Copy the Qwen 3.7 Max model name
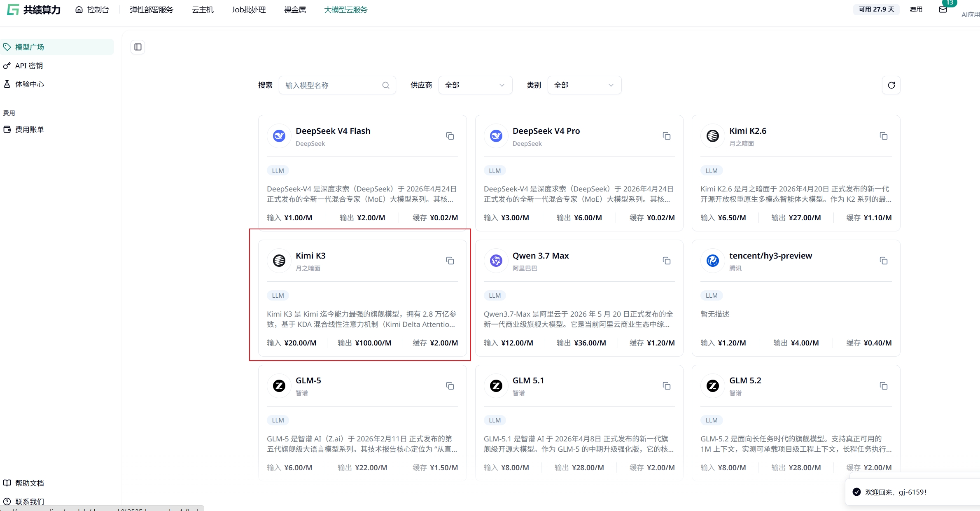This screenshot has width=980, height=511. pyautogui.click(x=667, y=261)
